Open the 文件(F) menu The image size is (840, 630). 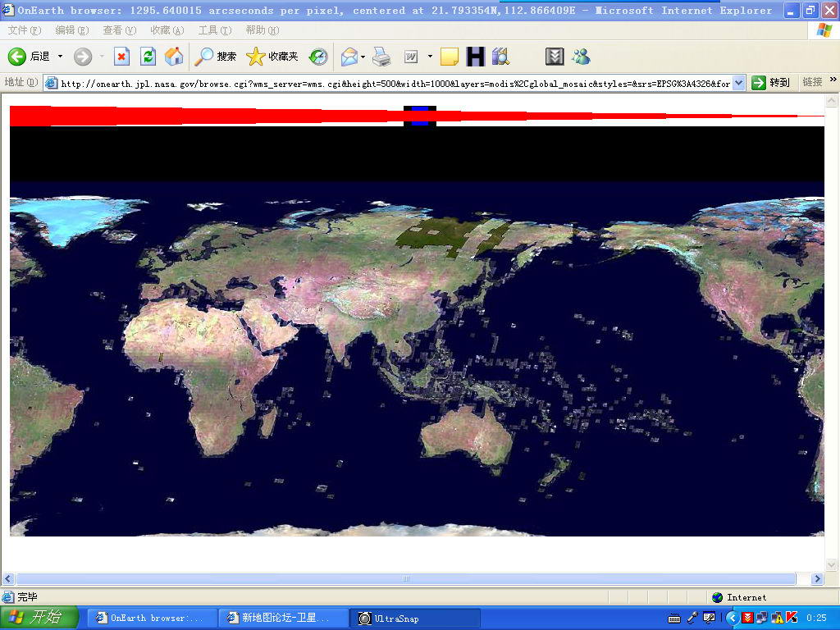coord(24,30)
